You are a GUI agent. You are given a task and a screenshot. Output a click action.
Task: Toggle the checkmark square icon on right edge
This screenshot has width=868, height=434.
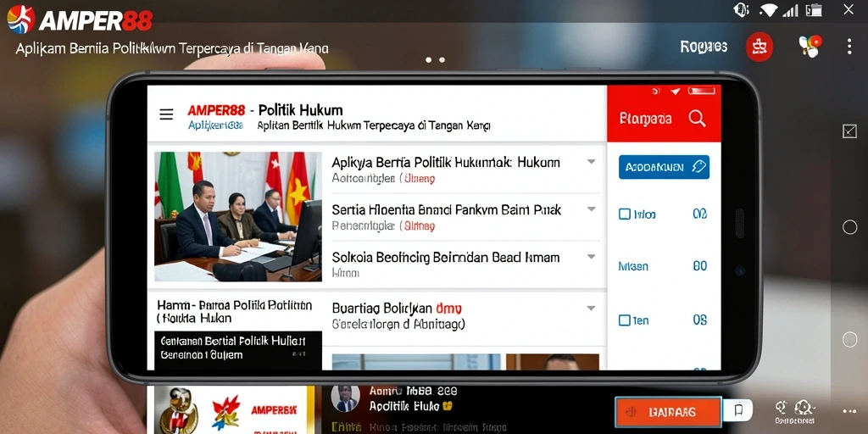point(849,131)
